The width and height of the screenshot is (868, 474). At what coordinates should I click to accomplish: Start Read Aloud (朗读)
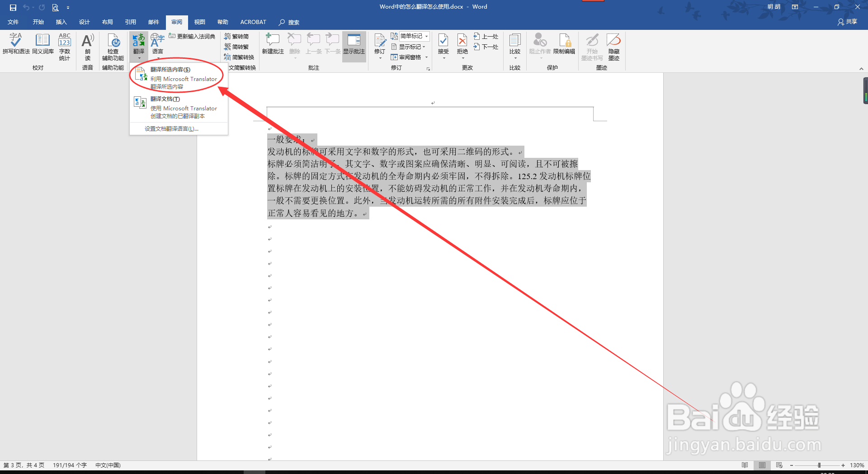pyautogui.click(x=88, y=47)
